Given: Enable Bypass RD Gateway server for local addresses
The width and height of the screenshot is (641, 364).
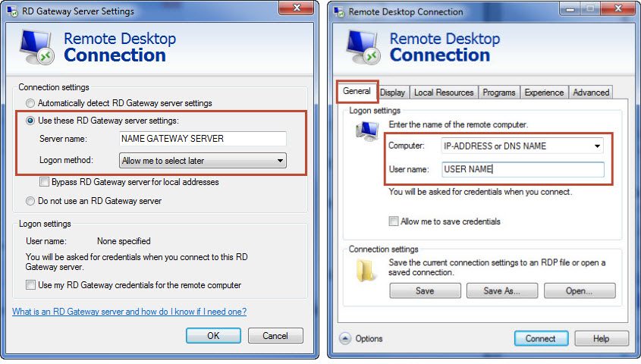Looking at the screenshot, I should click(x=44, y=182).
